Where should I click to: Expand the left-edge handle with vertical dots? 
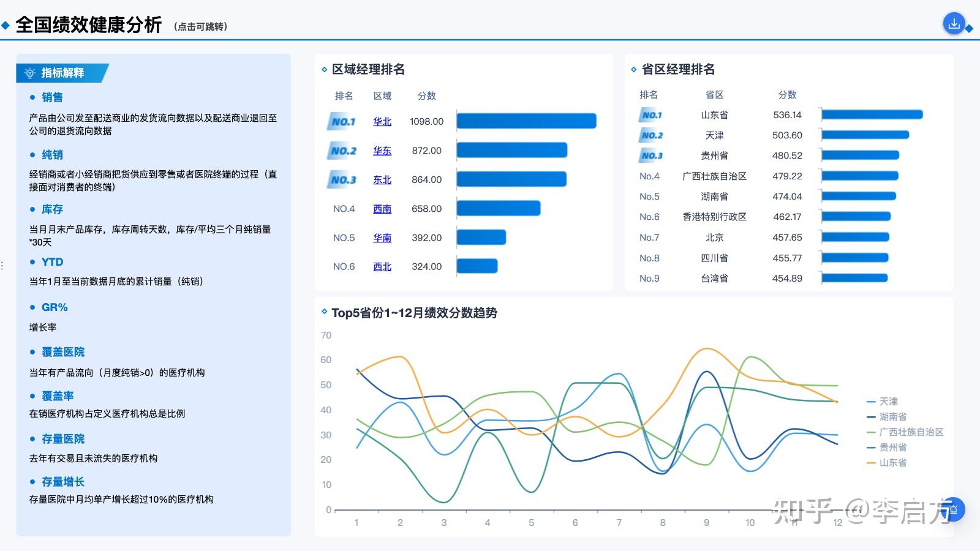point(2,264)
